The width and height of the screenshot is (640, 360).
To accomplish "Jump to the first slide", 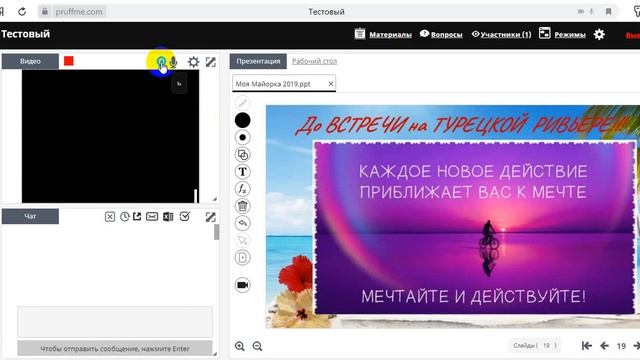I will [587, 346].
